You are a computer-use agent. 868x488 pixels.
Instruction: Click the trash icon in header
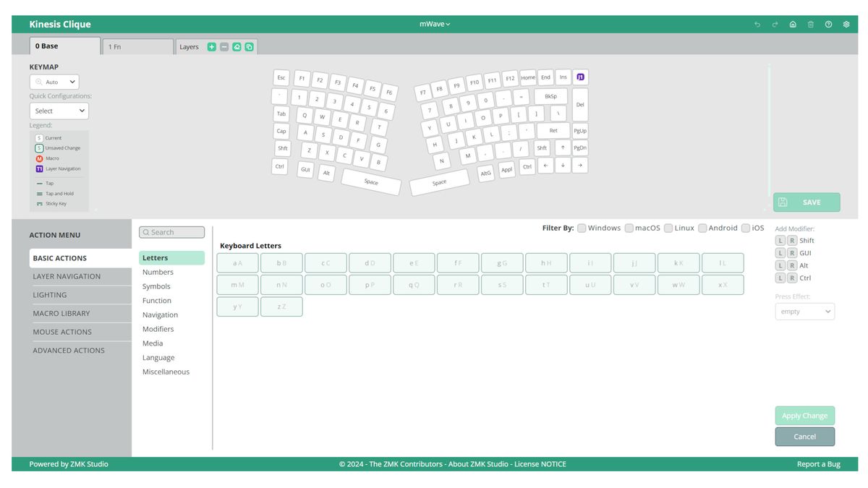pos(811,25)
